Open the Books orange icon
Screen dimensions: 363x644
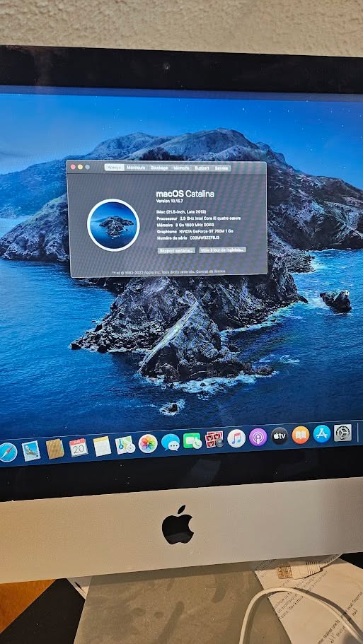(301, 435)
